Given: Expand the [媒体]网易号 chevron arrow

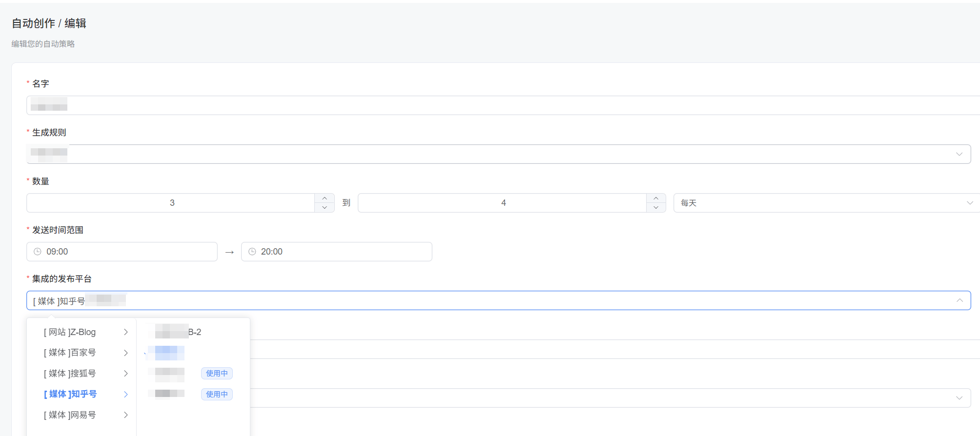Looking at the screenshot, I should pyautogui.click(x=125, y=415).
